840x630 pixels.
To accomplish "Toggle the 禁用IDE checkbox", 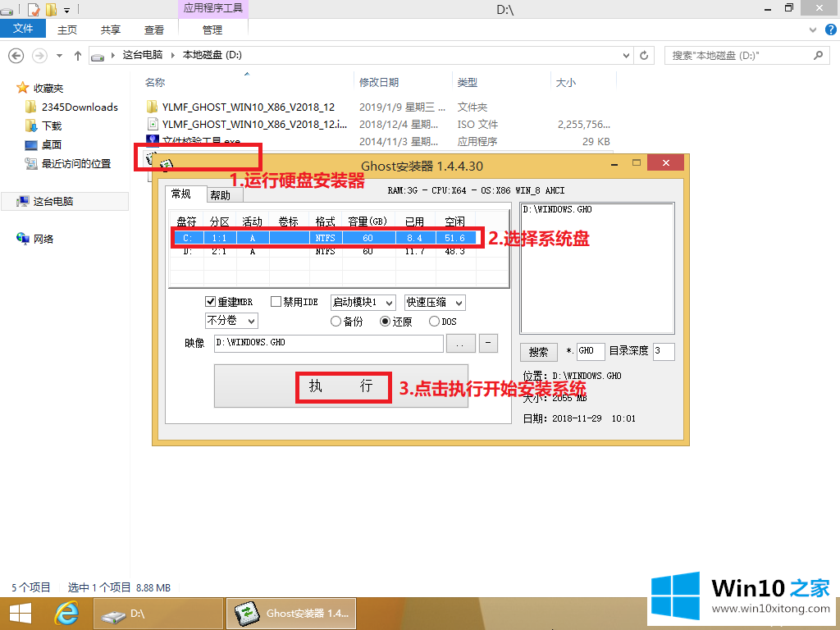I will pyautogui.click(x=276, y=302).
